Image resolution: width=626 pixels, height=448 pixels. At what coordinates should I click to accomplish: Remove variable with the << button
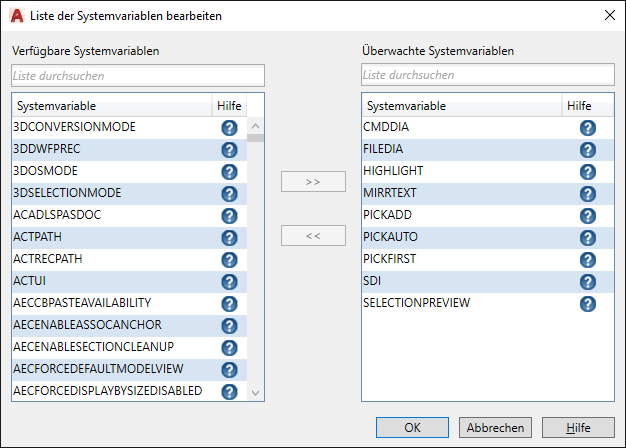313,236
